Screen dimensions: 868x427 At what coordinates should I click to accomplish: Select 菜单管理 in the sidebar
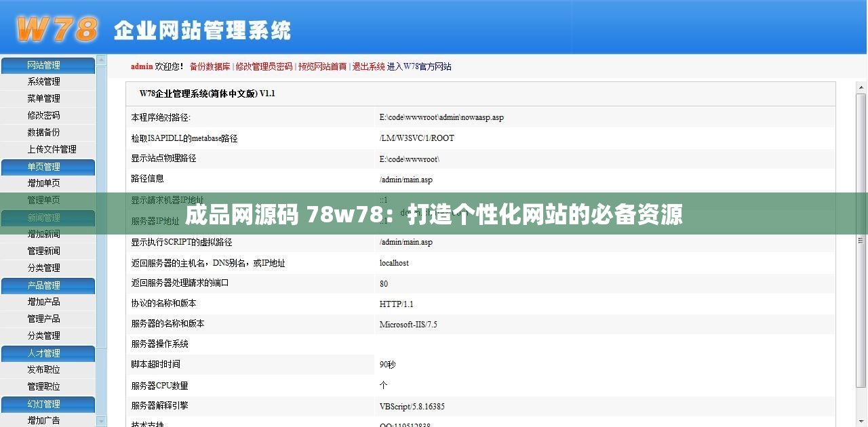coord(43,98)
